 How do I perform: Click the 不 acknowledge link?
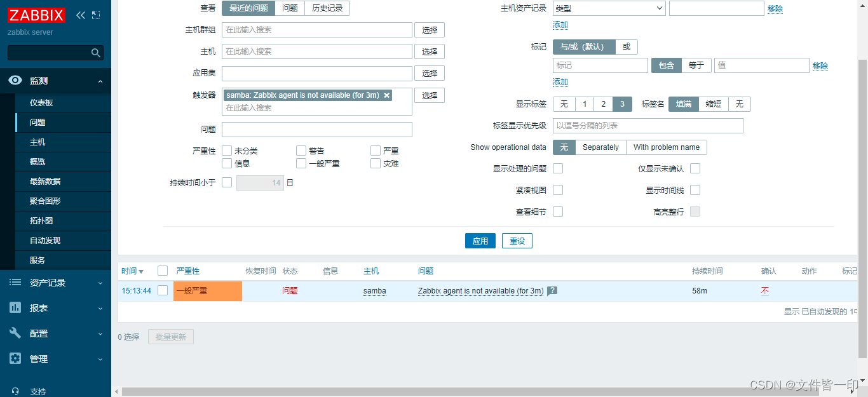pos(765,291)
